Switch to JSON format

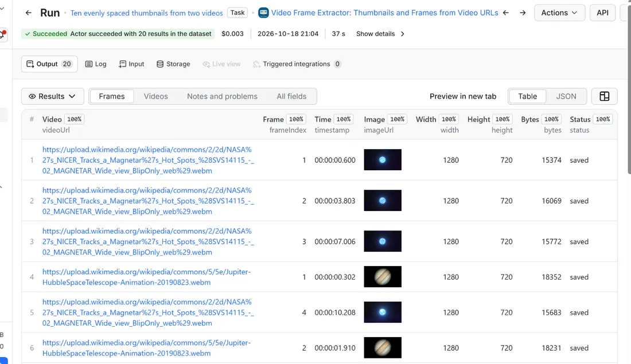566,96
